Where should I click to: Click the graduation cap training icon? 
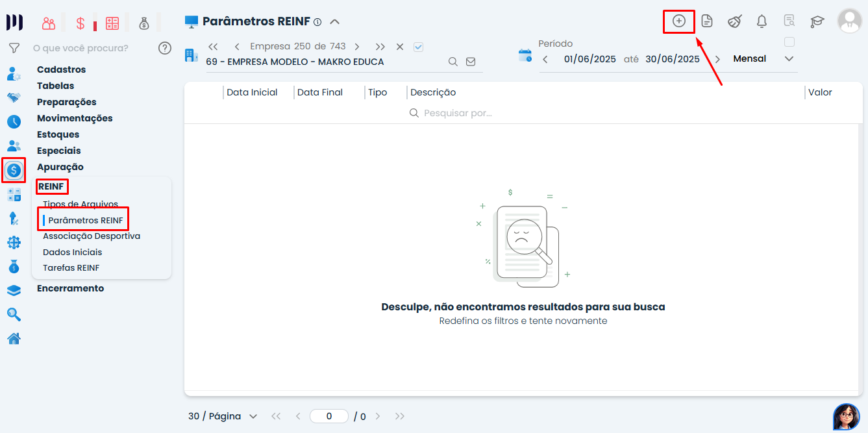tap(817, 21)
